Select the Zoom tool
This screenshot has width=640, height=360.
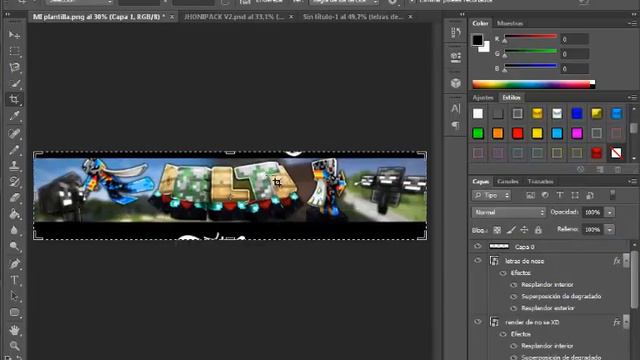14,346
